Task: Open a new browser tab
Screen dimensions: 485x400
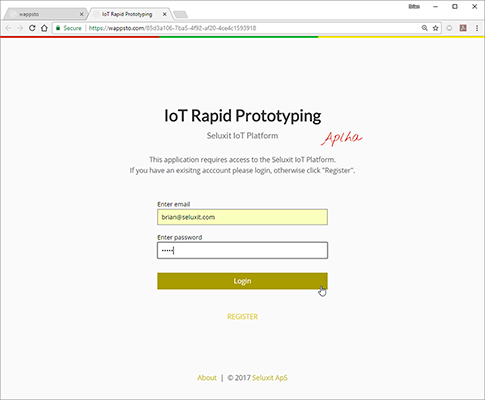Action: (x=181, y=14)
